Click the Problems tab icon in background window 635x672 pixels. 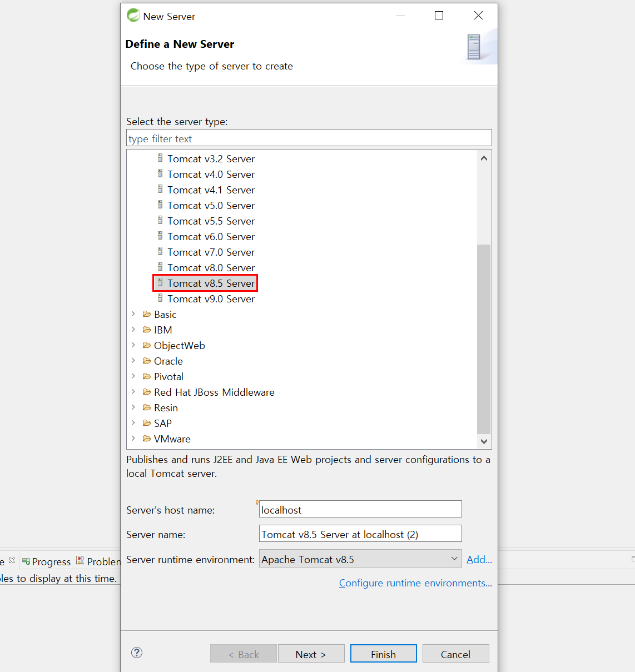click(80, 561)
